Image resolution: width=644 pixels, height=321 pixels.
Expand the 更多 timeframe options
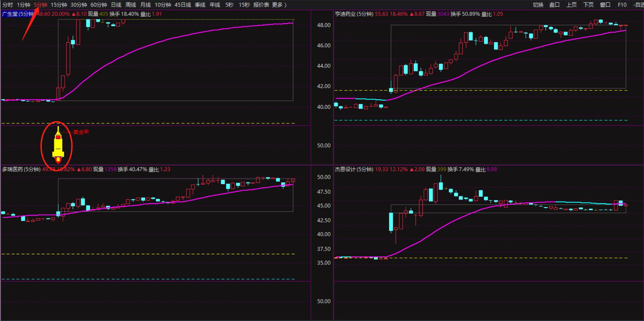[279, 5]
